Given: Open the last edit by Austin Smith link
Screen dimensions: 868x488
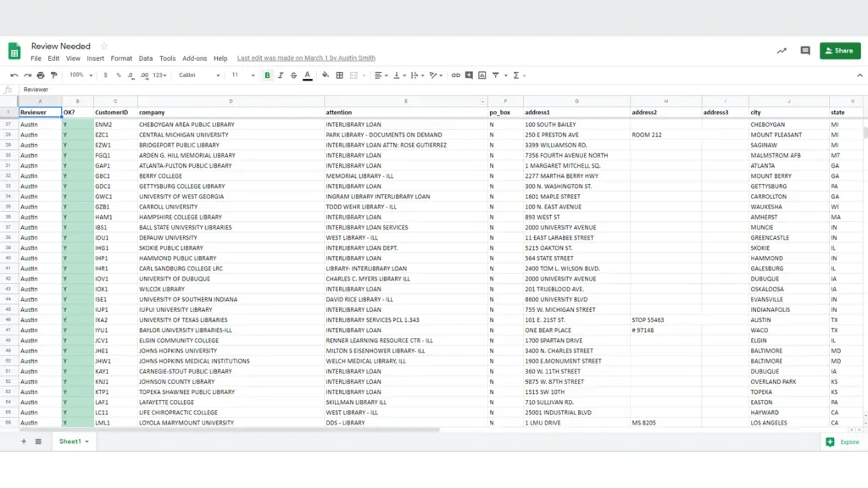Looking at the screenshot, I should point(306,58).
